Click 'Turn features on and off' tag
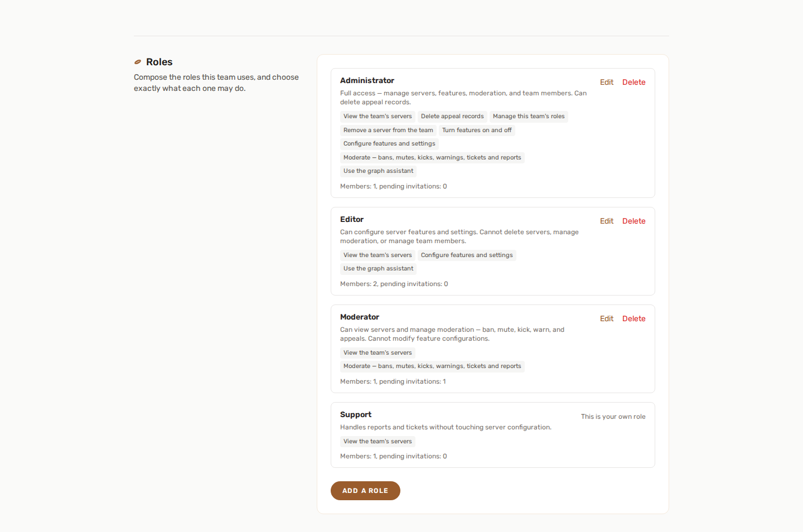The image size is (803, 532). coord(477,130)
